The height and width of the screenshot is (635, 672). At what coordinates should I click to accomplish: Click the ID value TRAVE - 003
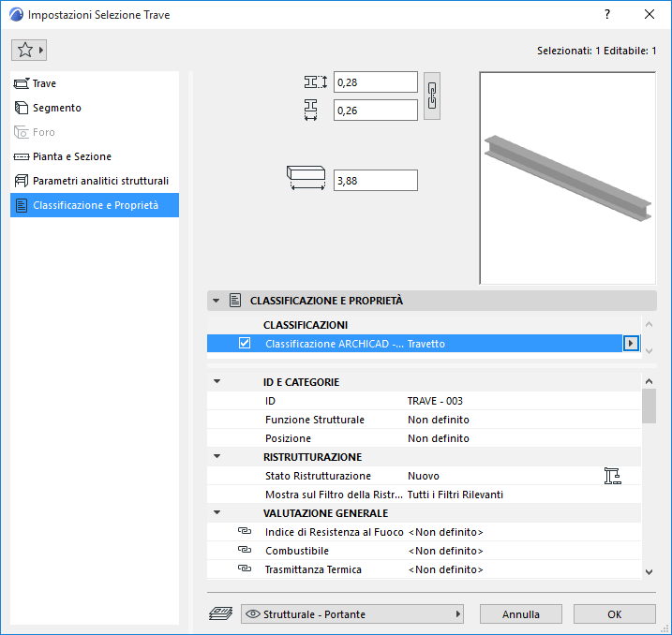(x=435, y=401)
